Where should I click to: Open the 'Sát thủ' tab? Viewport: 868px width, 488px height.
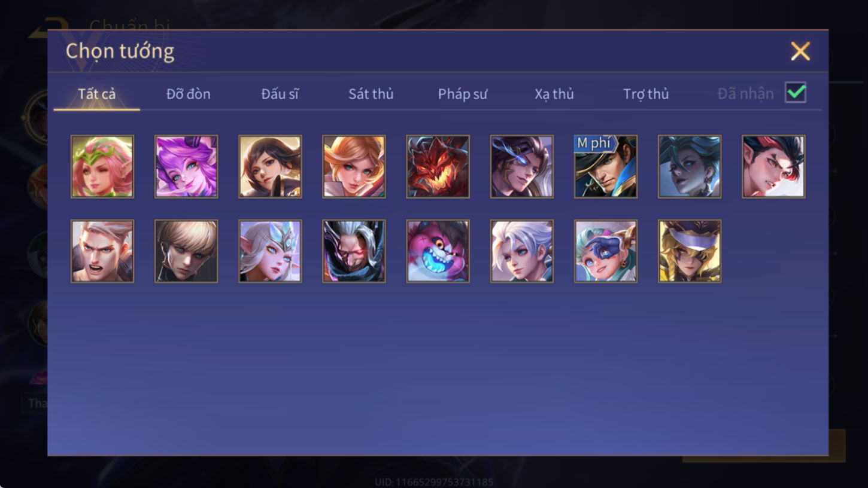tap(371, 94)
